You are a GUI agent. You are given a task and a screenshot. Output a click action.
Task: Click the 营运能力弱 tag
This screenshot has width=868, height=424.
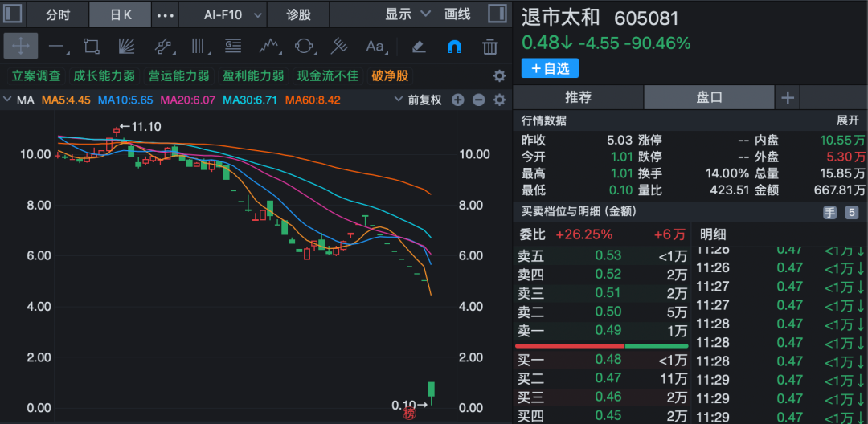[178, 75]
